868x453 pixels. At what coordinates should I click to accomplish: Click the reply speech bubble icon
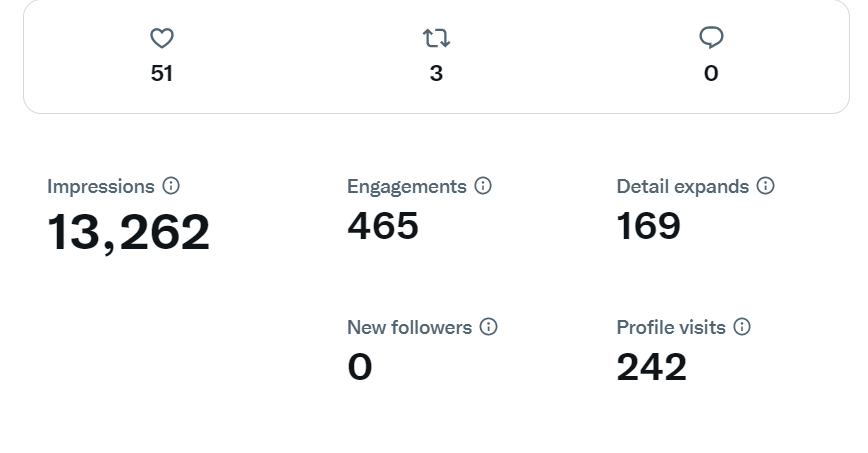711,38
